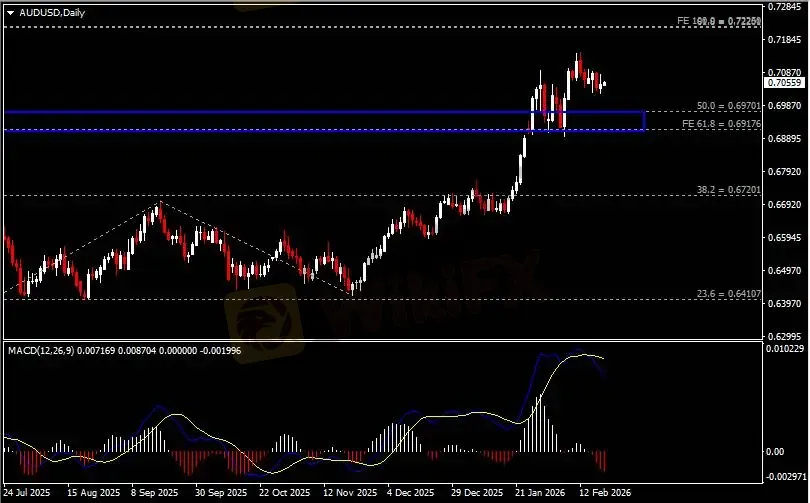This screenshot has width=810, height=503.
Task: Select the blue rectangle support zone object
Action: coord(324,121)
